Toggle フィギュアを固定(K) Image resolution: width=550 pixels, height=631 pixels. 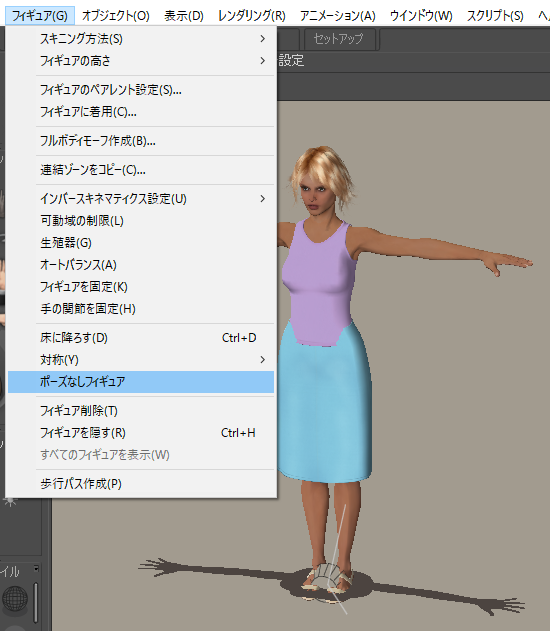pyautogui.click(x=141, y=287)
